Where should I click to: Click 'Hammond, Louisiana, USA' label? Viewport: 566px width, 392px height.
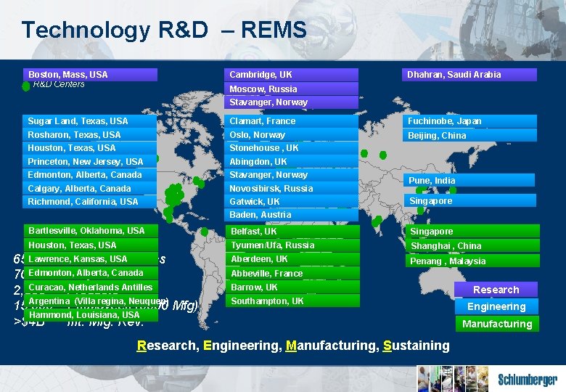(91, 315)
